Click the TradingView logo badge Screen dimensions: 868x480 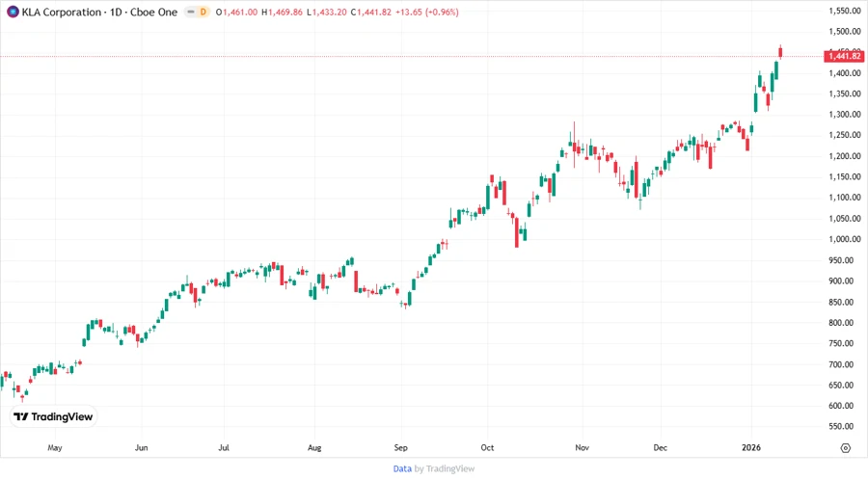click(x=53, y=417)
